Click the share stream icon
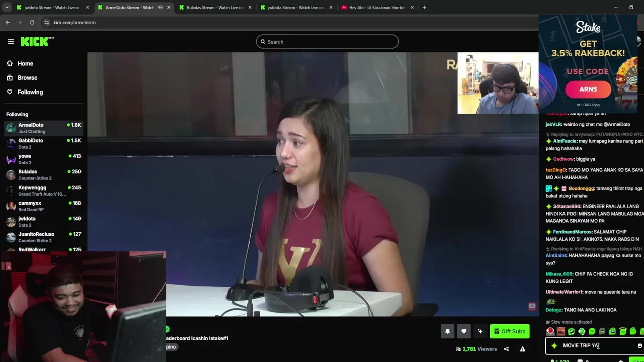 (506, 349)
